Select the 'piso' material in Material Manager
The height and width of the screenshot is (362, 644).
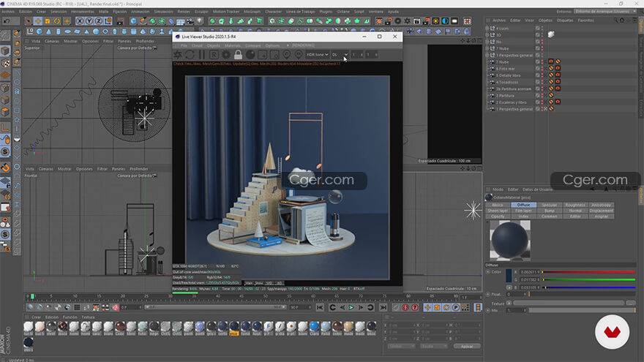[x=233, y=328]
